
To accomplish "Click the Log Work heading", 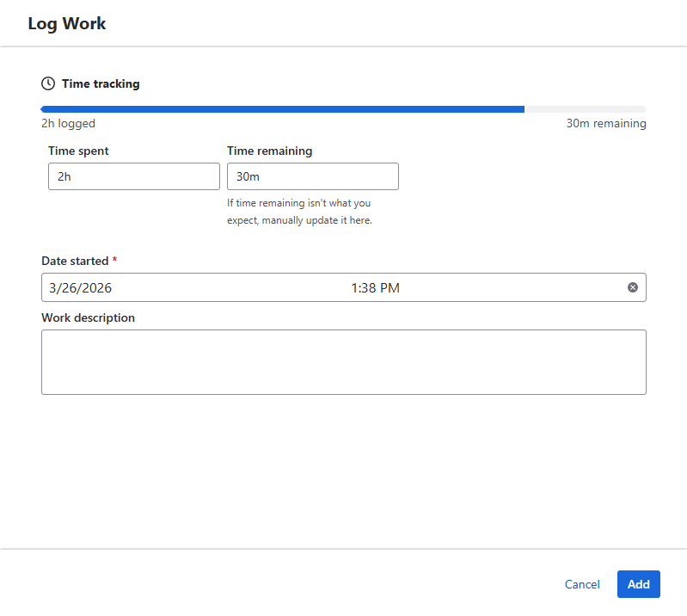I will point(66,24).
